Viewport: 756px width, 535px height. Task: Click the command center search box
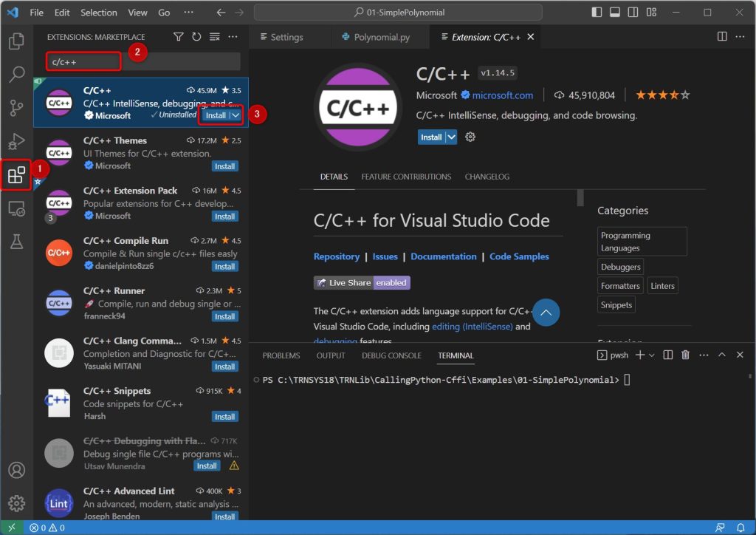[398, 13]
